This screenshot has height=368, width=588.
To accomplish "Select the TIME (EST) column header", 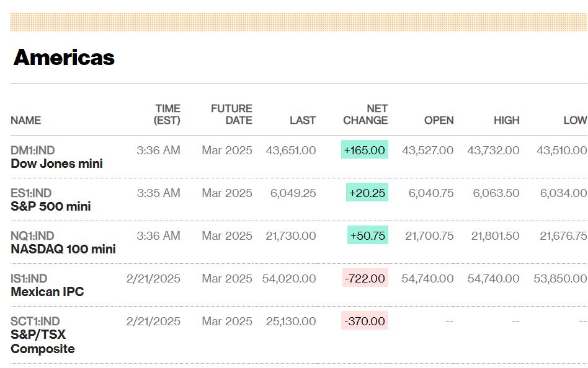I will pos(167,114).
